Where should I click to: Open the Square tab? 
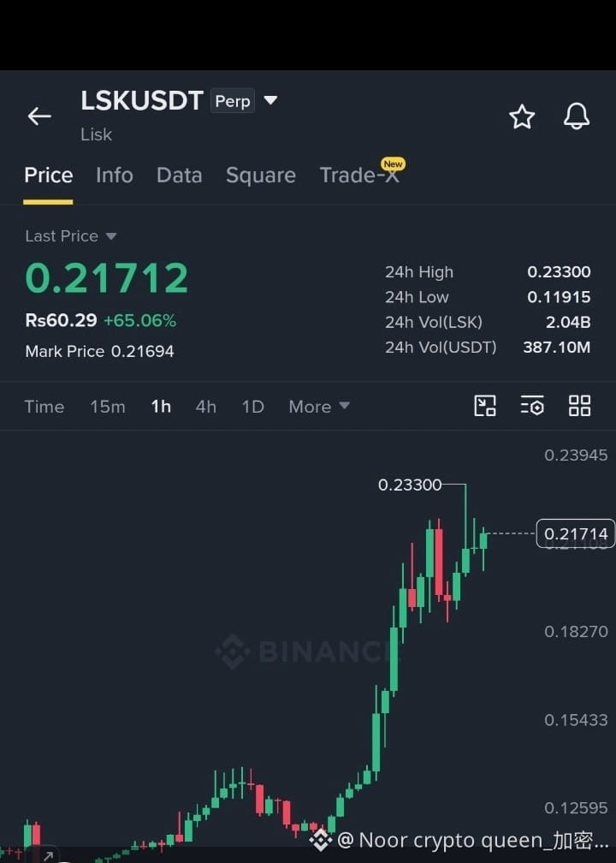261,175
